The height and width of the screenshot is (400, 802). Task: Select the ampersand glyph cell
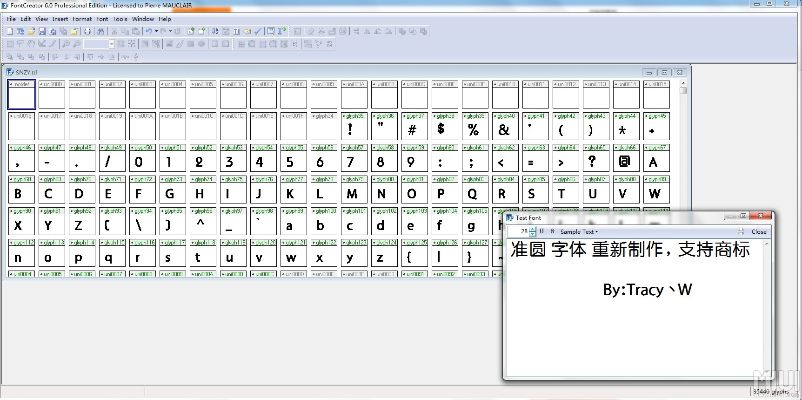(x=503, y=129)
